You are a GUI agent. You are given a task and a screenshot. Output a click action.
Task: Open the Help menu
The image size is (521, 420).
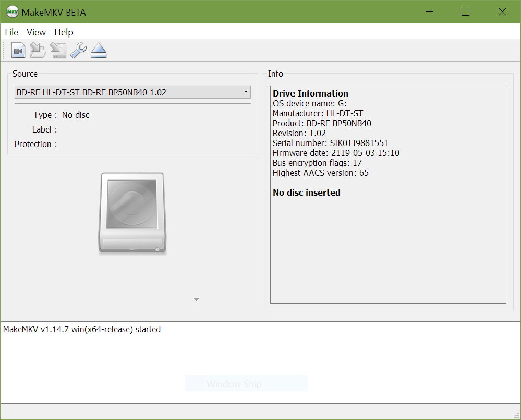pos(64,32)
